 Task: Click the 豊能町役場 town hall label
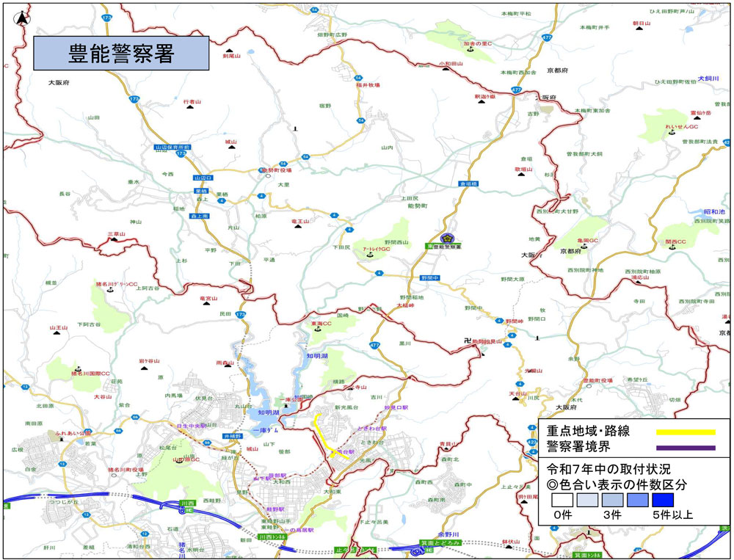click(597, 381)
